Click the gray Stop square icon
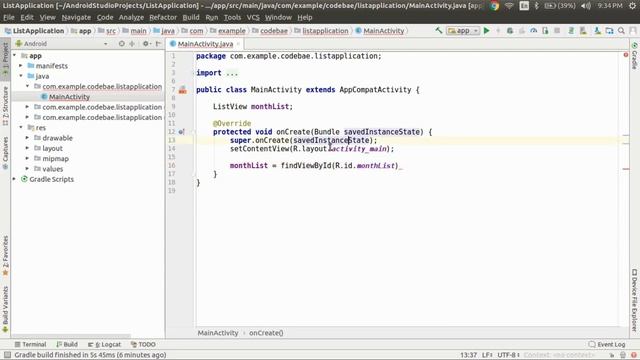Image resolution: width=640 pixels, height=360 pixels. (x=557, y=31)
